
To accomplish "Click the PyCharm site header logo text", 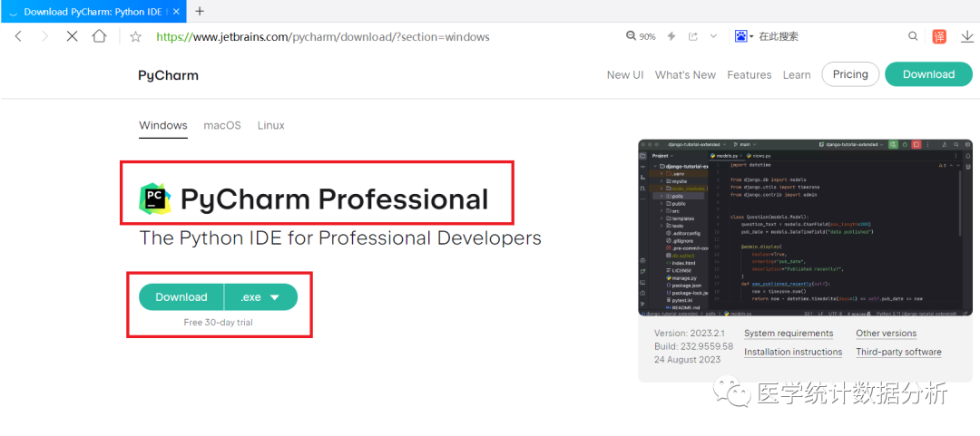I will tap(168, 75).
